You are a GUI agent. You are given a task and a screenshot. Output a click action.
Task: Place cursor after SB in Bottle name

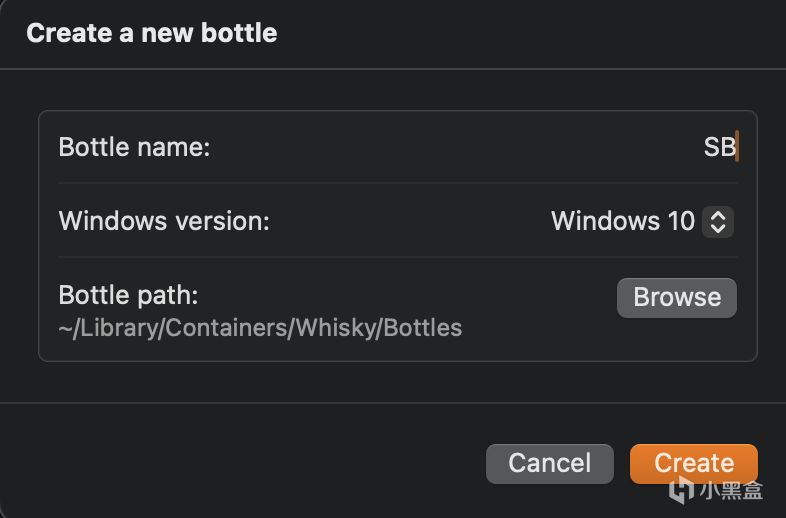pyautogui.click(x=736, y=147)
